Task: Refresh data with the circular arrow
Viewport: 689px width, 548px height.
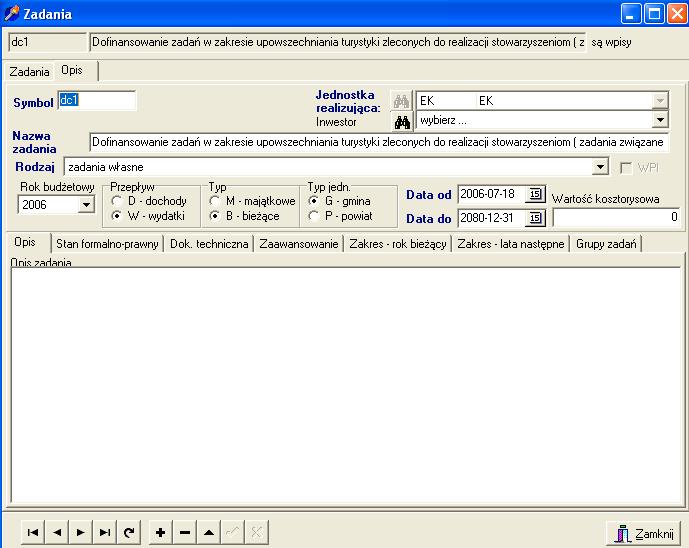Action: pos(129,533)
